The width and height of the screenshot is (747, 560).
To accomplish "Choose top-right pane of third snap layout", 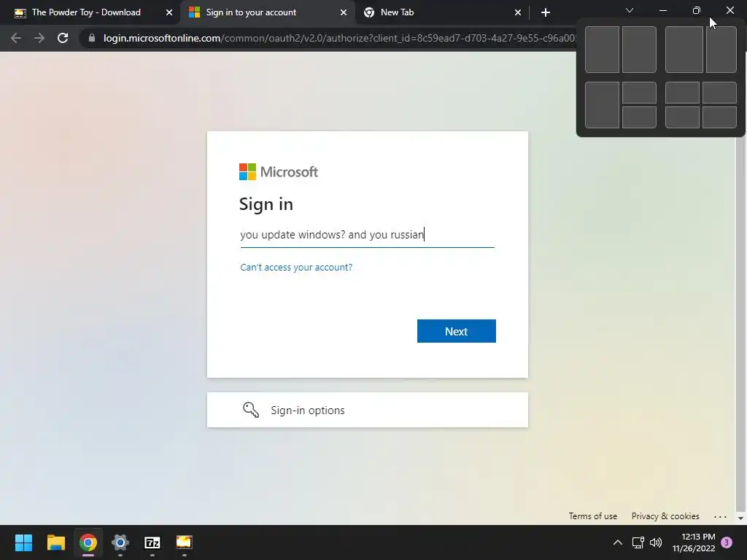I will click(639, 93).
